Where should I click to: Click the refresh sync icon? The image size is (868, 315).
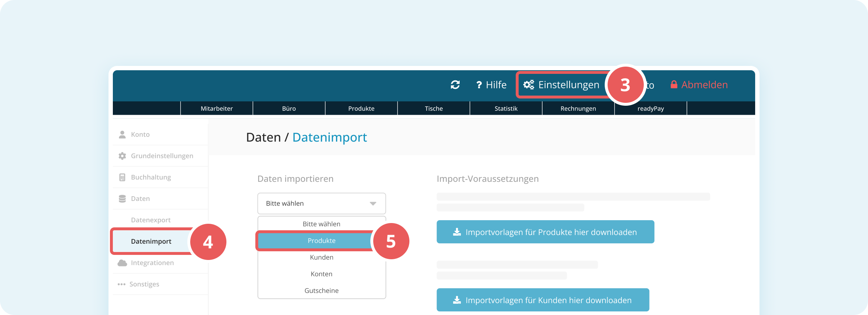click(455, 85)
